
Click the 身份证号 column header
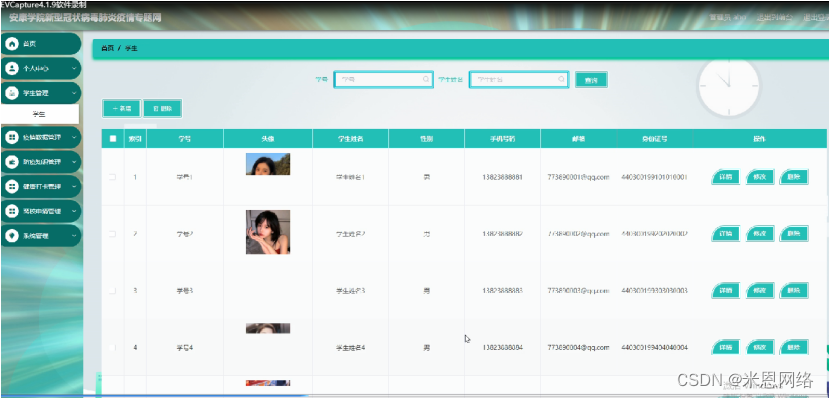point(655,139)
